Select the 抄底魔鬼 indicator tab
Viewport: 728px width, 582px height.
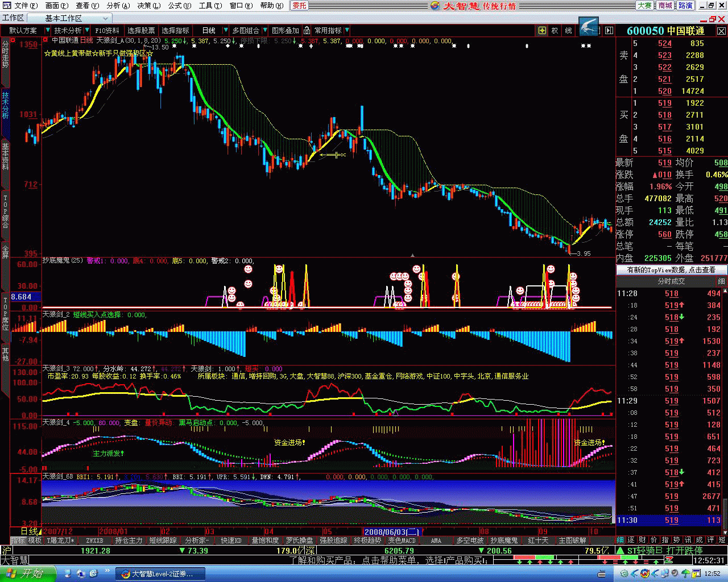tap(504, 541)
